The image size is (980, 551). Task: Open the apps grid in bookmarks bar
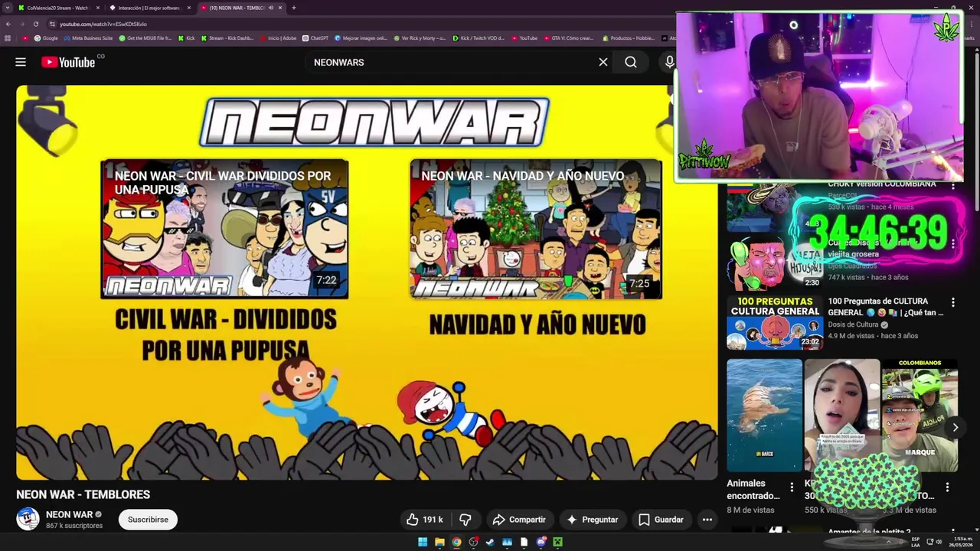click(x=8, y=38)
